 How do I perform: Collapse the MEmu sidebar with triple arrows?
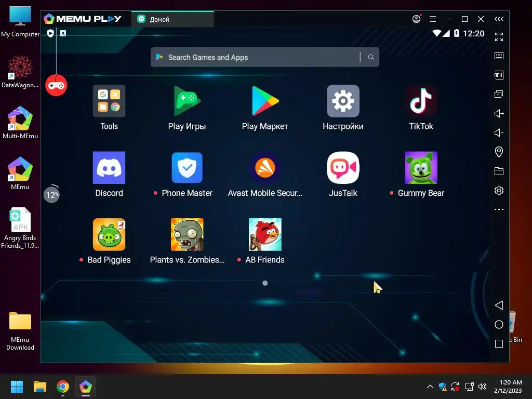[x=499, y=19]
